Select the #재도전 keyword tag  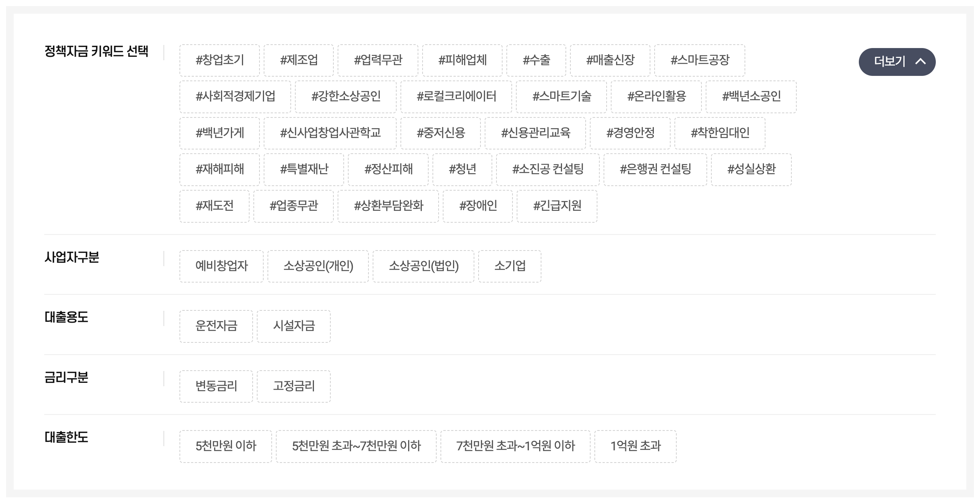pos(215,206)
